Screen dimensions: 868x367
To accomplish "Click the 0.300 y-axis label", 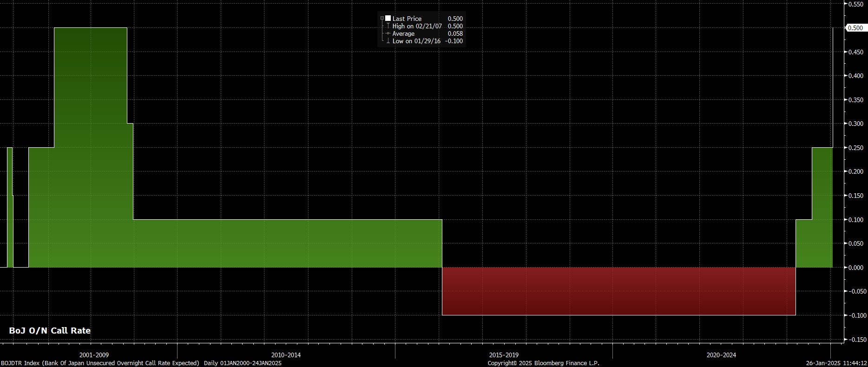I will pyautogui.click(x=855, y=124).
